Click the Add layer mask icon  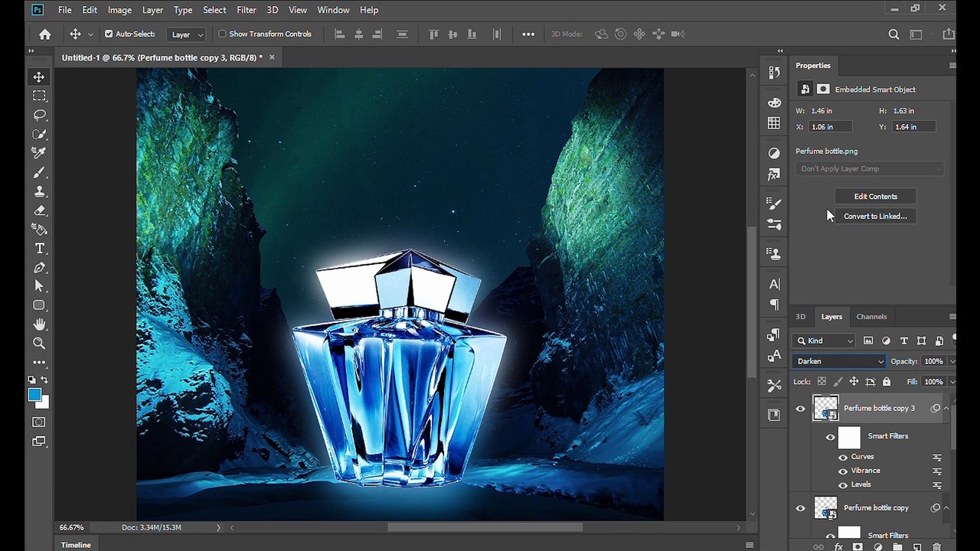tap(857, 547)
